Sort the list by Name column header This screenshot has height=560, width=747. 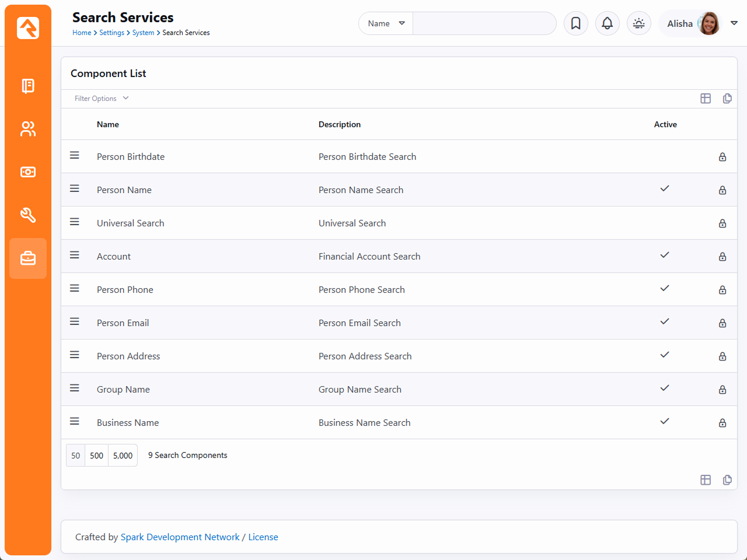108,124
